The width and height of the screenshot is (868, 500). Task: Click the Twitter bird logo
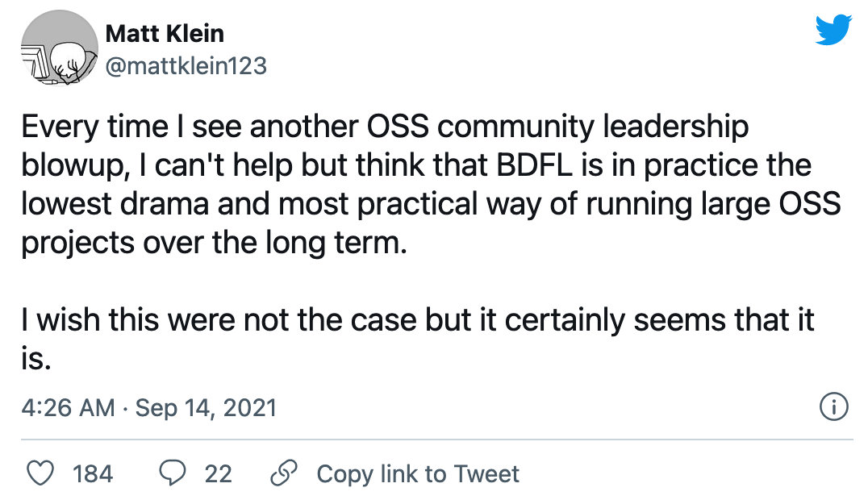pos(833,31)
